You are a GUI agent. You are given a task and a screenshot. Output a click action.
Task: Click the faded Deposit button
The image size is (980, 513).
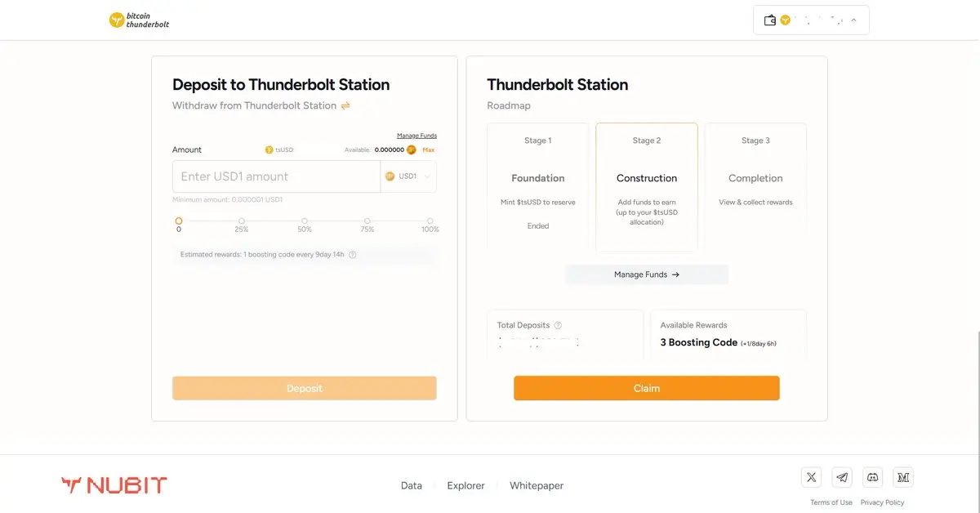305,388
